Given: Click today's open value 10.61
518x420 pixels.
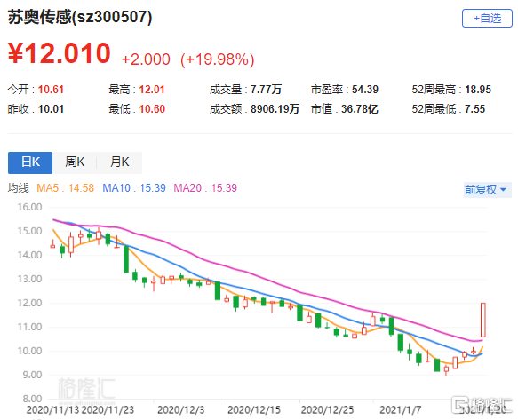Looking at the screenshot, I should (51, 90).
